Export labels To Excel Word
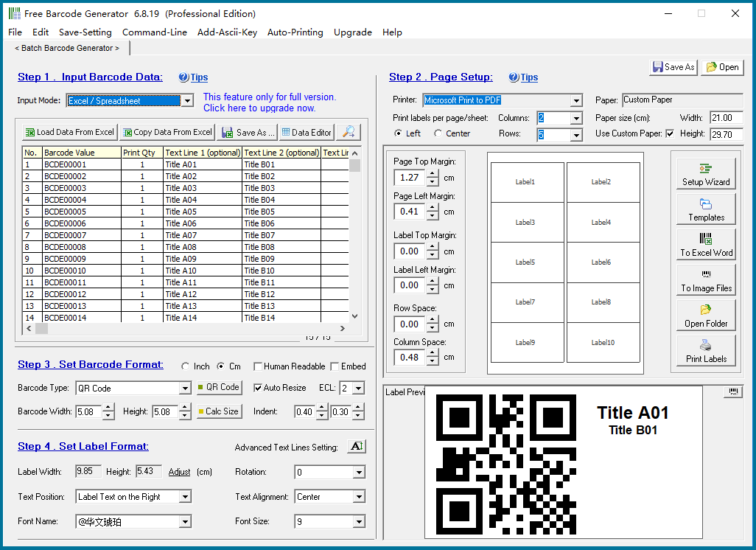 pyautogui.click(x=706, y=245)
